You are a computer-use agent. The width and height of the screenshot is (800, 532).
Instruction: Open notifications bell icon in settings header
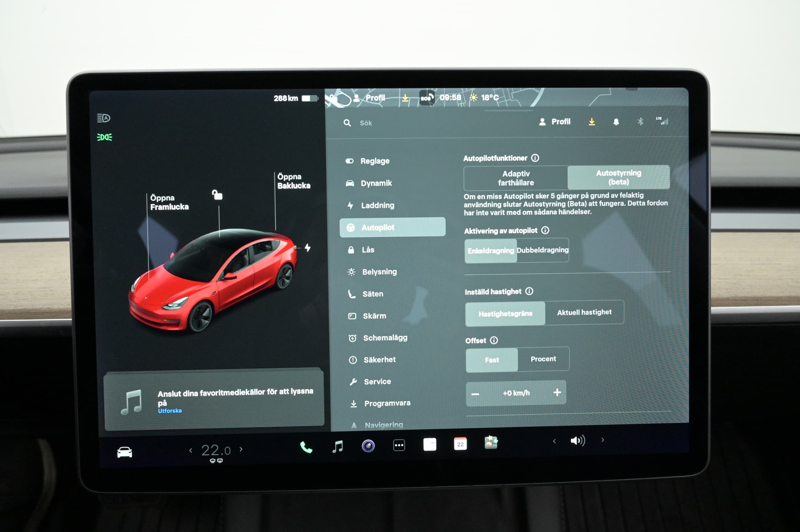[x=616, y=122]
